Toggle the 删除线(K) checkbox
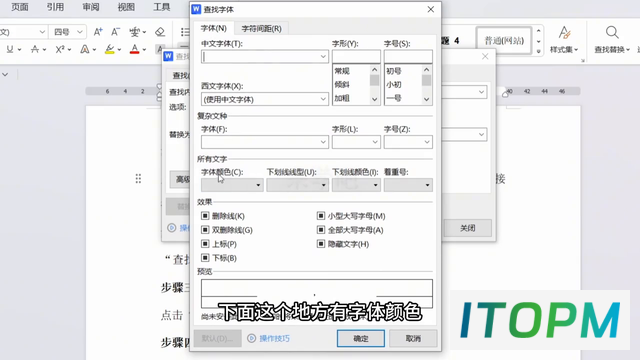 (205, 216)
